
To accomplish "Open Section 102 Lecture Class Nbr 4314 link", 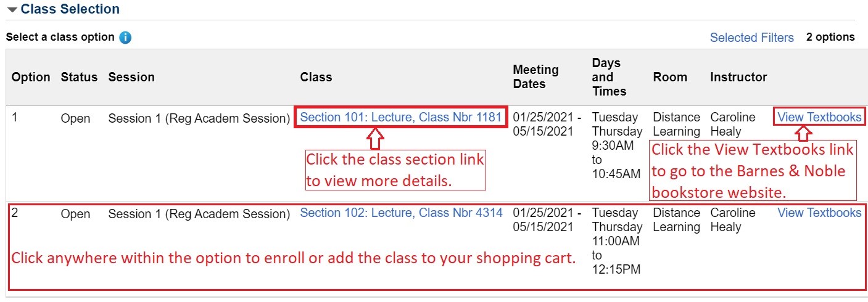I will 401,213.
